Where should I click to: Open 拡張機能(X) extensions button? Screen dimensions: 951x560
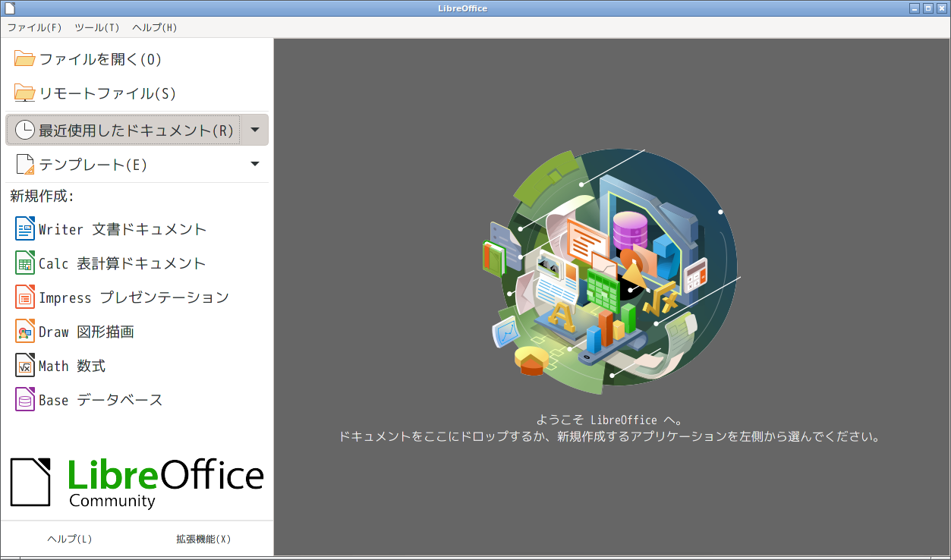pyautogui.click(x=203, y=539)
